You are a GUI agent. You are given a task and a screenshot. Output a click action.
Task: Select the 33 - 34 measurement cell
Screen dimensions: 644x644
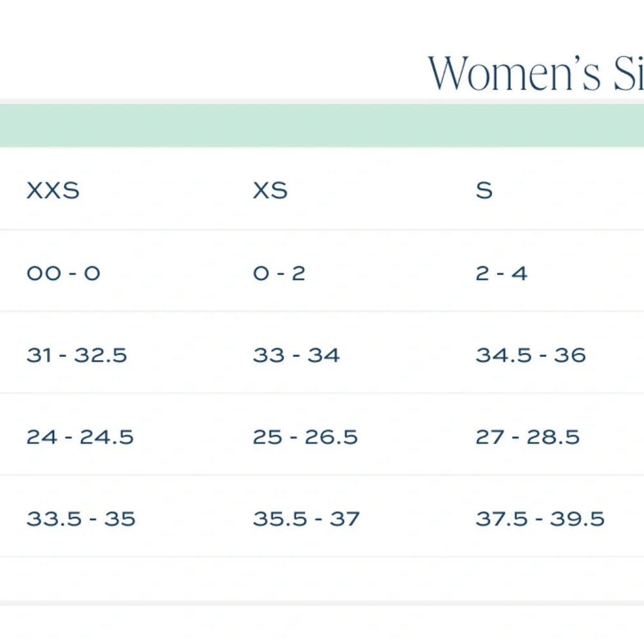click(296, 355)
